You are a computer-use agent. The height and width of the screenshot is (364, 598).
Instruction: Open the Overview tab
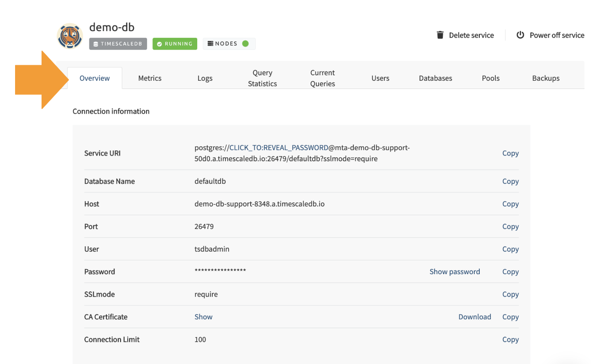coord(94,78)
